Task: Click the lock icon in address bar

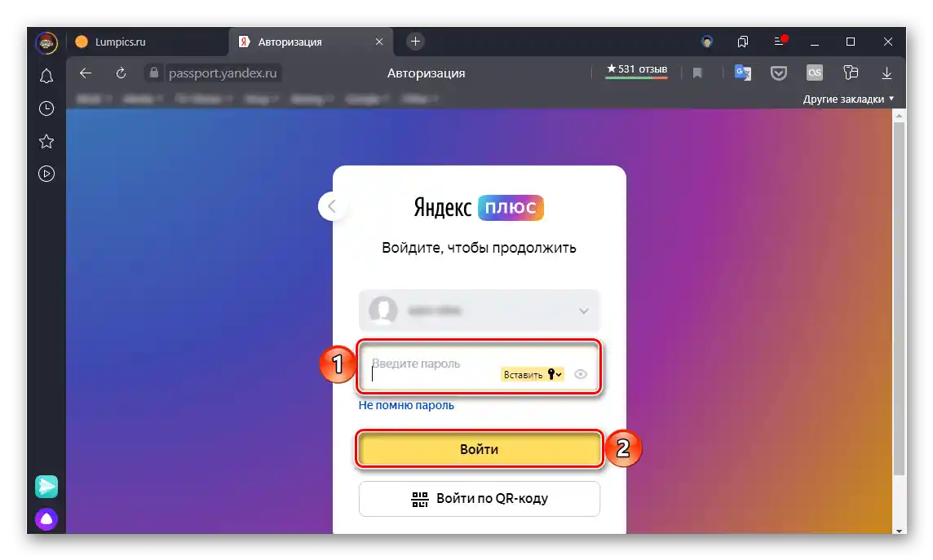Action: tap(154, 73)
